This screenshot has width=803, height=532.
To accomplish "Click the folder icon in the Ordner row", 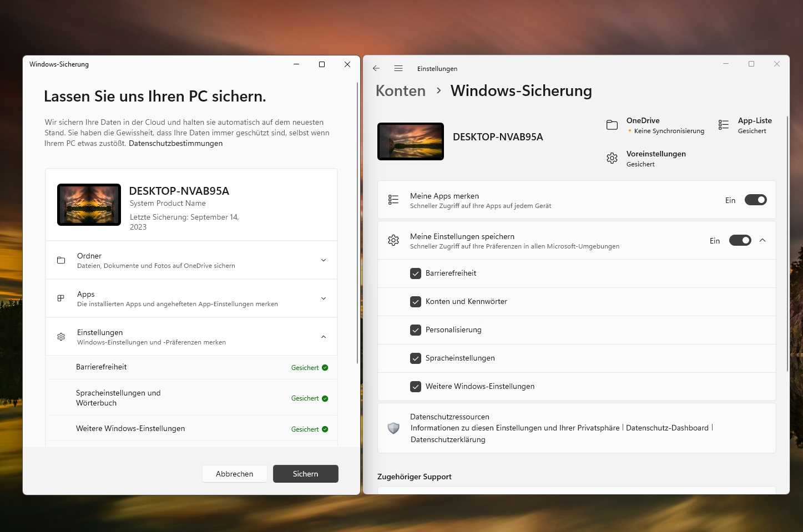I will point(61,260).
